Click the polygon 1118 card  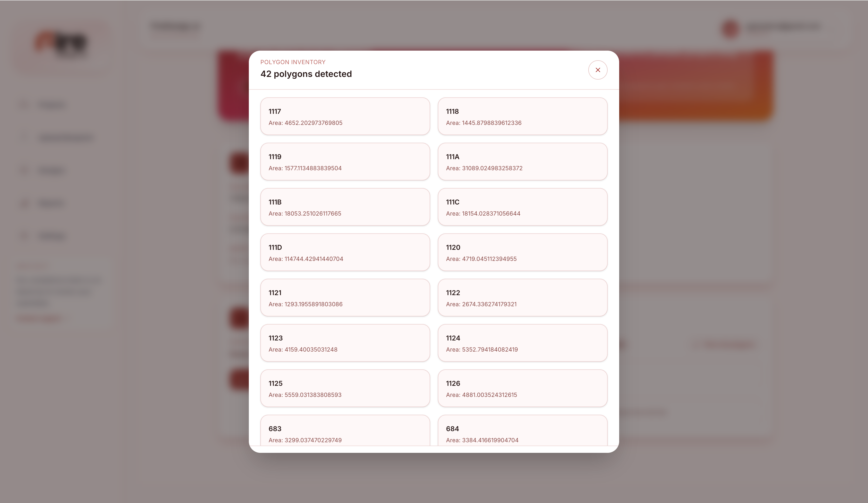(x=522, y=116)
